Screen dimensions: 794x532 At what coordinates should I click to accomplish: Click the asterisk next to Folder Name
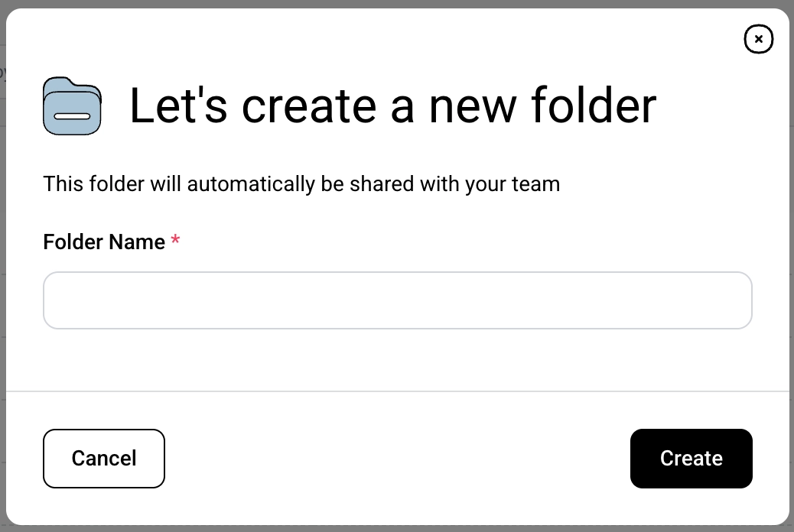coord(176,242)
